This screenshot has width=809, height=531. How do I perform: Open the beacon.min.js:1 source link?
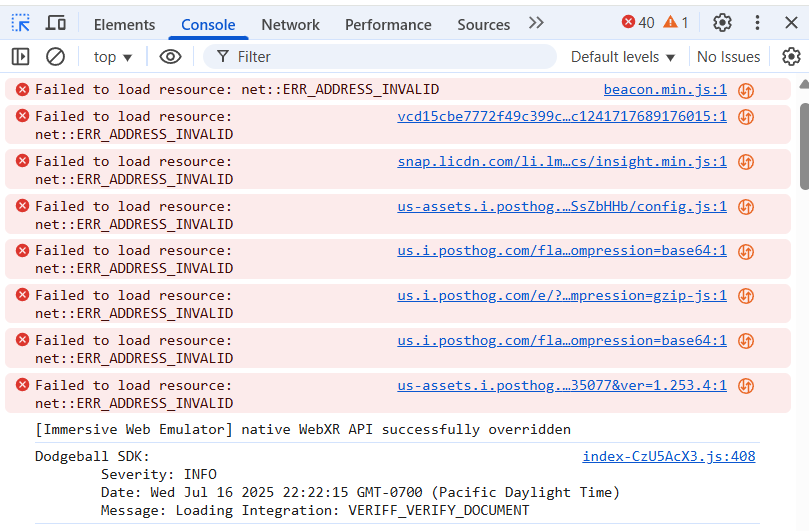point(665,90)
